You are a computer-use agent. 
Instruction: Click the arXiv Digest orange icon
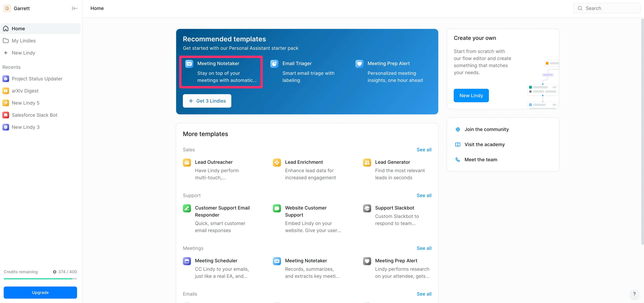coord(6,91)
